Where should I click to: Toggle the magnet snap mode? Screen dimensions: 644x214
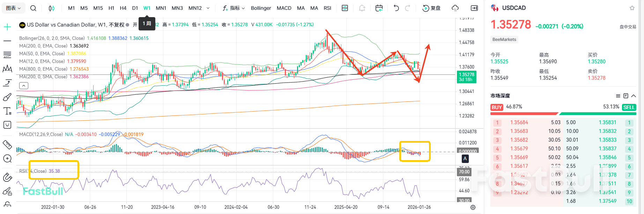7,177
